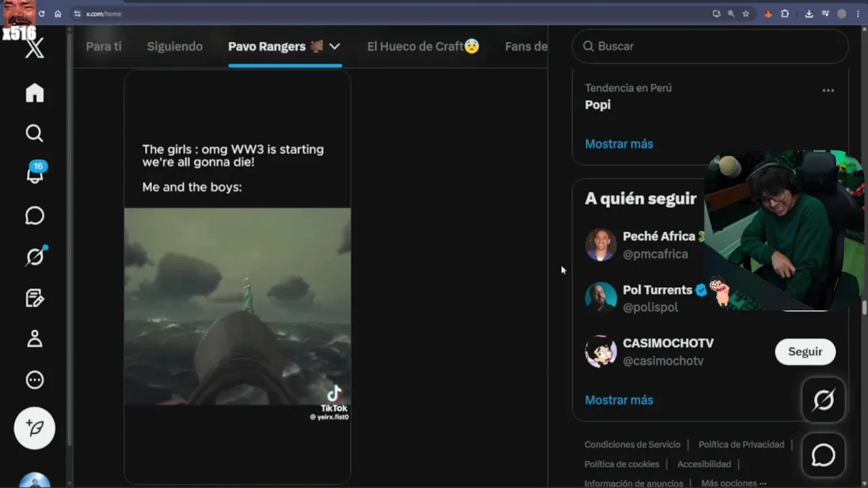Open Grok icon in the sidebar
868x488 pixels.
coord(35,256)
